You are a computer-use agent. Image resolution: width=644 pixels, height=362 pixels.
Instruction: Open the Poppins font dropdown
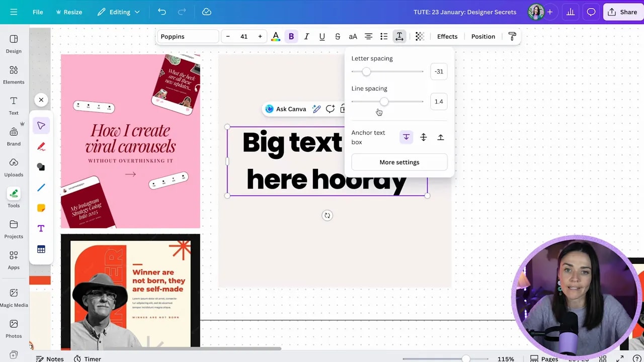tap(188, 36)
